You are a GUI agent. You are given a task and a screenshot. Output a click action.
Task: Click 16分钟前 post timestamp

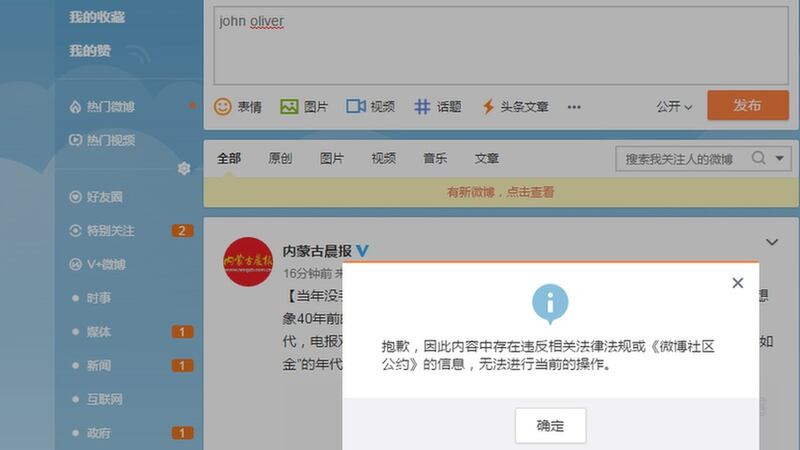308,273
